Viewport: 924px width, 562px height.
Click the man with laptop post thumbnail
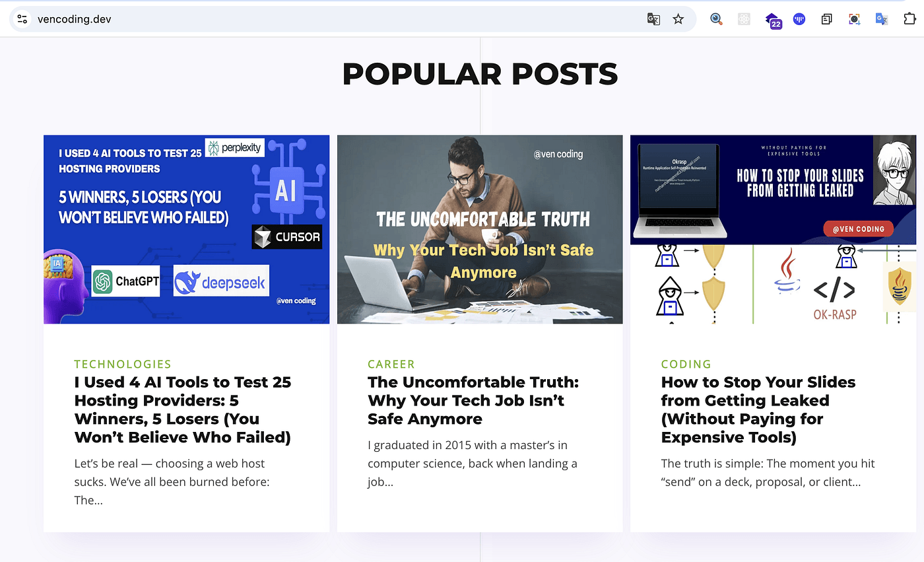pyautogui.click(x=480, y=229)
